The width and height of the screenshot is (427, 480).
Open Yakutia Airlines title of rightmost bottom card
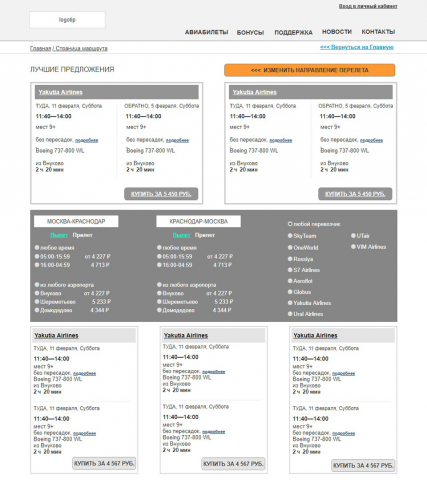[315, 336]
